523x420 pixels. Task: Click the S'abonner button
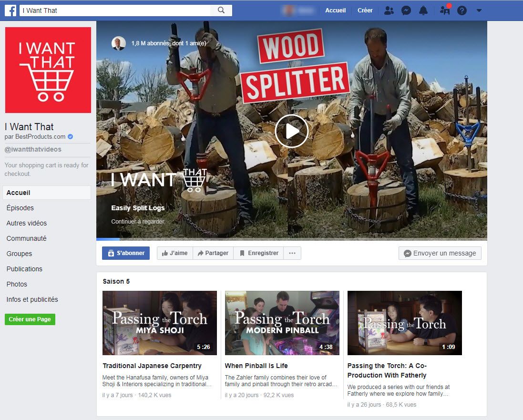click(x=126, y=253)
